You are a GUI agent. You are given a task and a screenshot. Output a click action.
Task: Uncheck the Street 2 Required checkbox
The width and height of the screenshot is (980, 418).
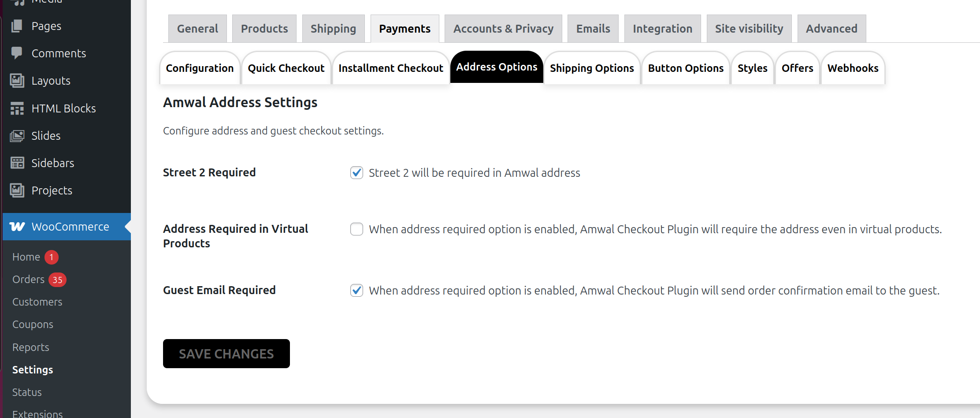click(x=356, y=172)
